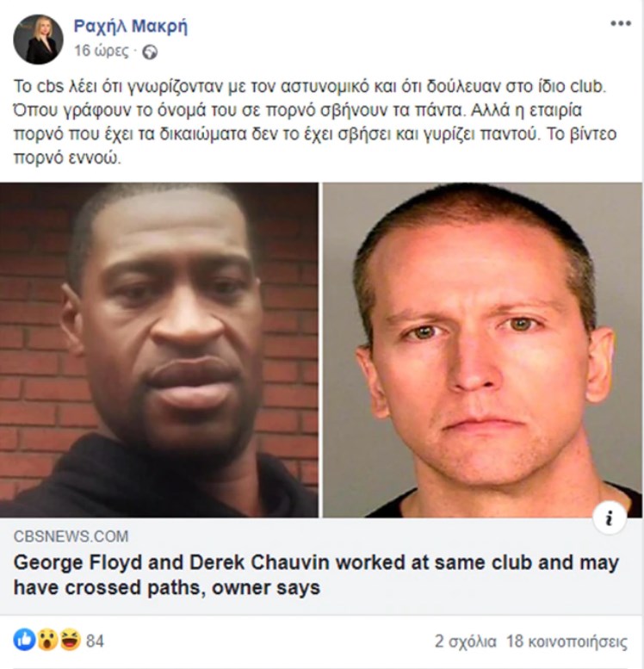Click the CBSNEWS.COM source label
Image resolution: width=644 pixels, height=669 pixels.
71,536
